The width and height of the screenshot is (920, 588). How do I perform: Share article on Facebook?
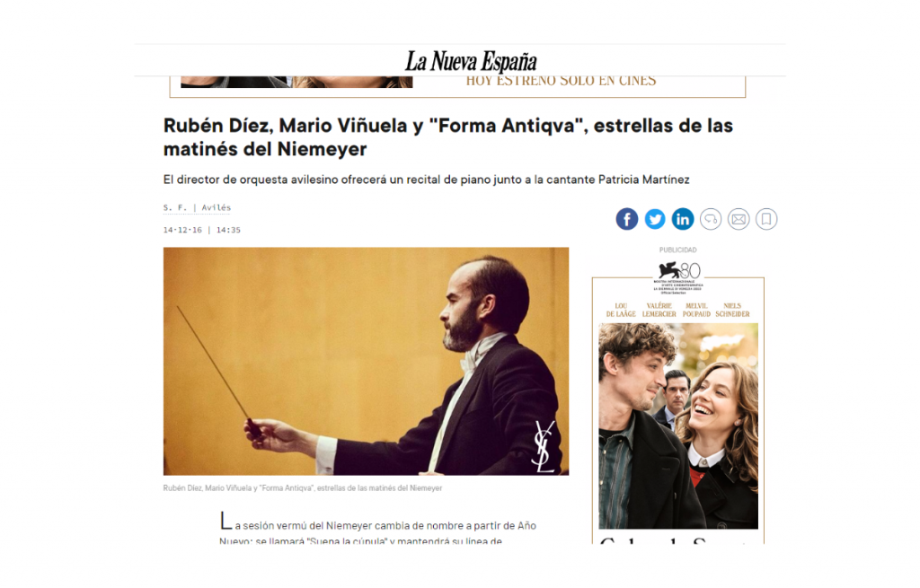(626, 219)
